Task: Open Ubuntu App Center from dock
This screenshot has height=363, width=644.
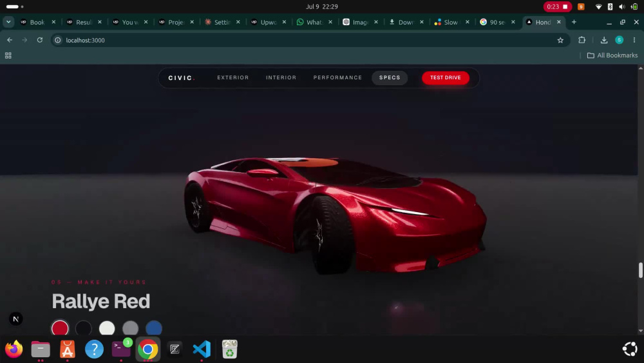Action: [x=68, y=349]
